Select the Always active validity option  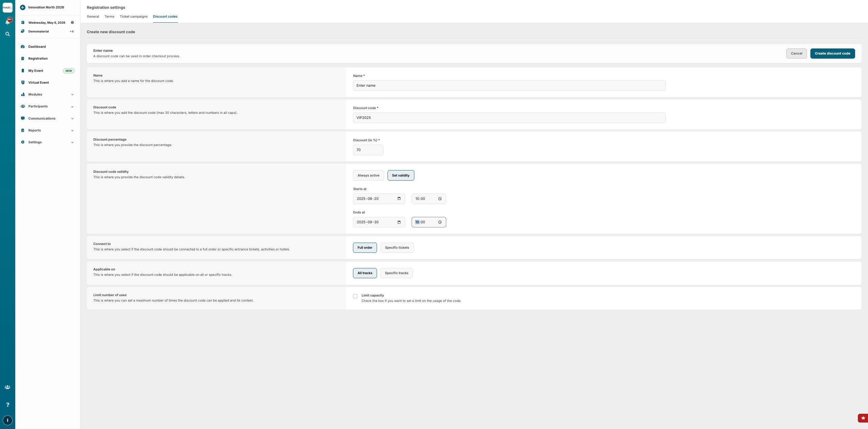[368, 176]
